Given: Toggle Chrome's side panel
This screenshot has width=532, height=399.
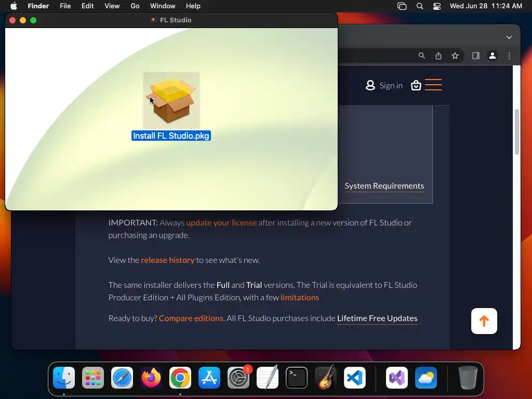Looking at the screenshot, I should click(476, 56).
